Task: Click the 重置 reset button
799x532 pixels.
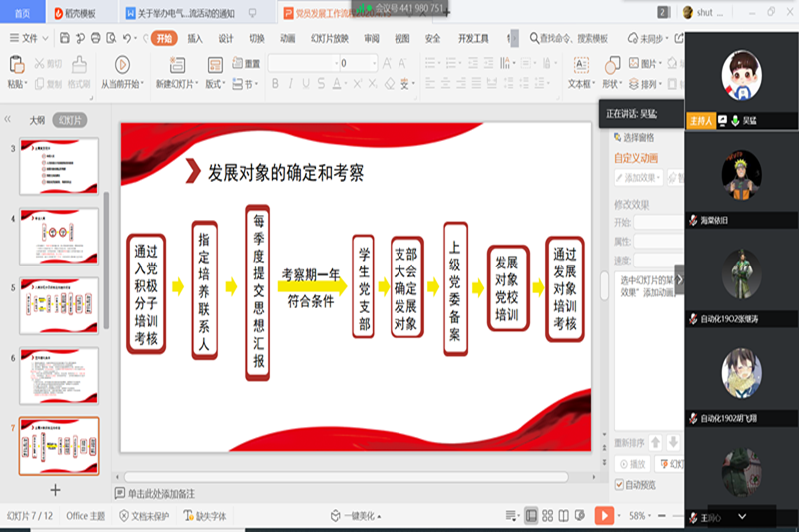Action: [x=246, y=63]
